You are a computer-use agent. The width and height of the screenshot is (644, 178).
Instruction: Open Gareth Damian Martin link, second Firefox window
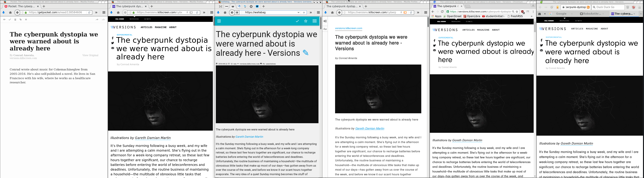coord(153,138)
